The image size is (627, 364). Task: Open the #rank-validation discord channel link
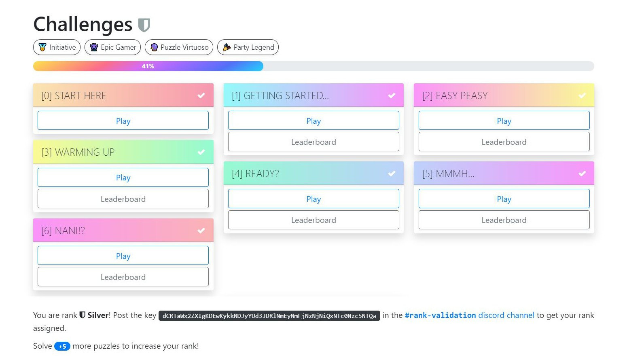click(469, 315)
